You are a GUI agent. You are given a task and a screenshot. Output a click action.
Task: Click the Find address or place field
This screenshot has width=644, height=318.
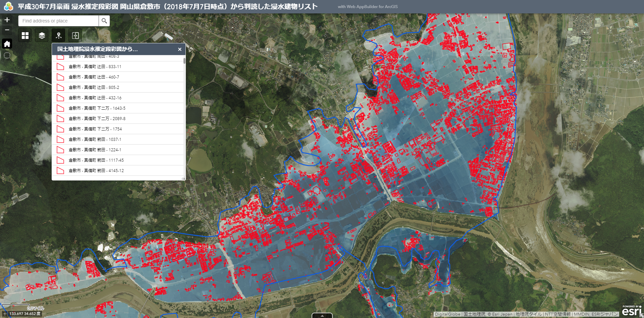point(59,21)
